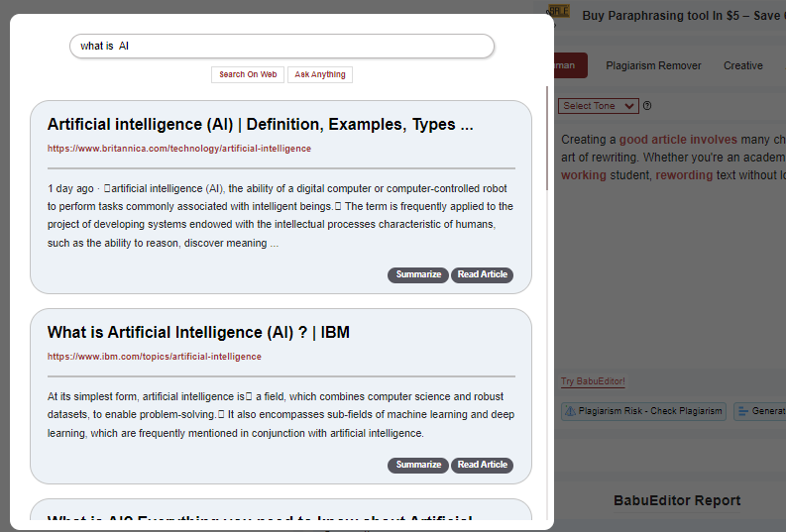Image resolution: width=786 pixels, height=532 pixels.
Task: Summarize the Britannica article
Action: (x=418, y=274)
